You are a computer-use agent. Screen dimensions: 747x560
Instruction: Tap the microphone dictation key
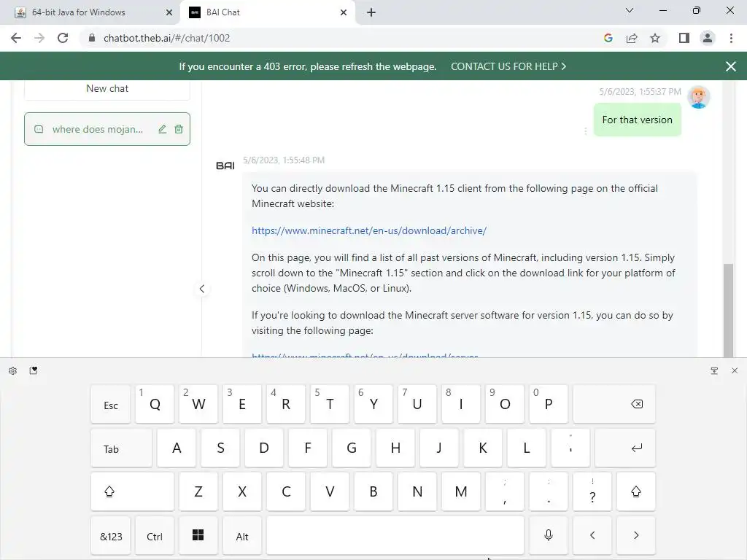pyautogui.click(x=549, y=535)
